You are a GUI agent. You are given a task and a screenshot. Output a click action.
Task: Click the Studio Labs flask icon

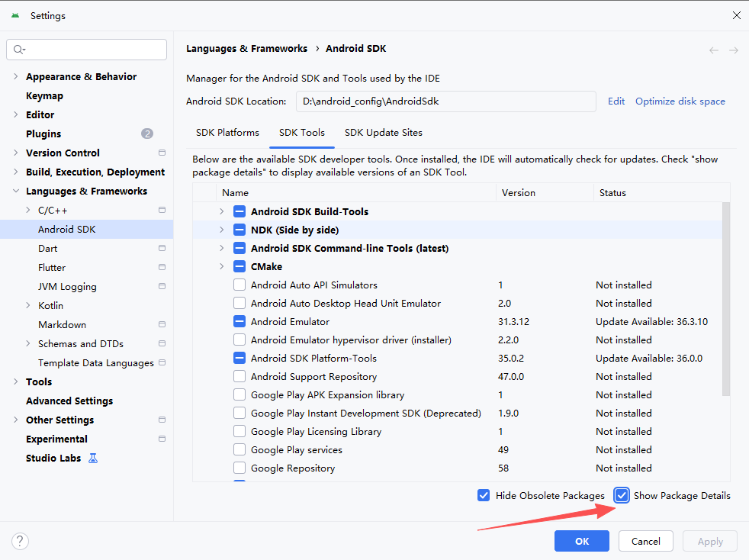click(x=93, y=459)
